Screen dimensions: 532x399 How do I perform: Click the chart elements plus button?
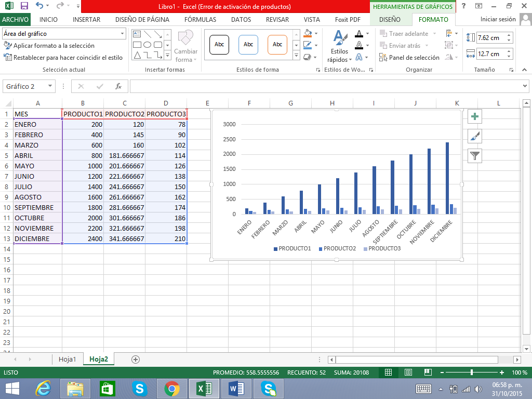pos(475,116)
